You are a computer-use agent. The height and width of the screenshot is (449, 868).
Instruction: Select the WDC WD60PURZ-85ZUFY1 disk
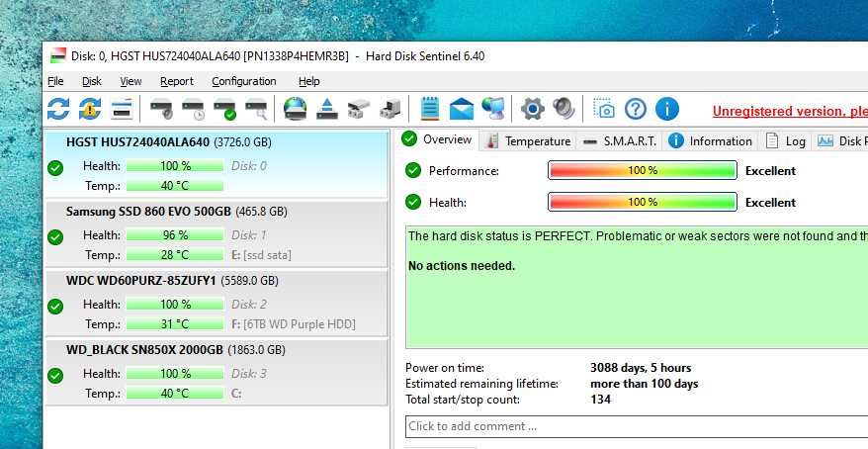(216, 303)
